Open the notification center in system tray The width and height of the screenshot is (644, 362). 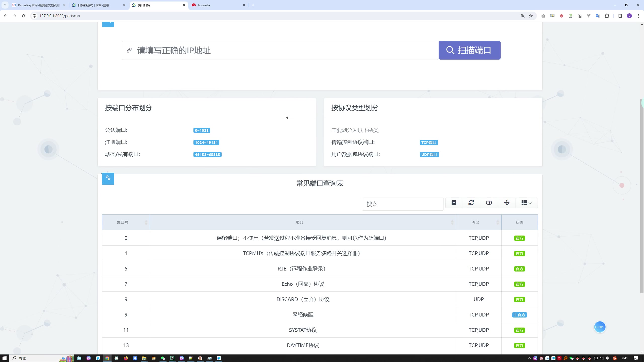click(636, 358)
